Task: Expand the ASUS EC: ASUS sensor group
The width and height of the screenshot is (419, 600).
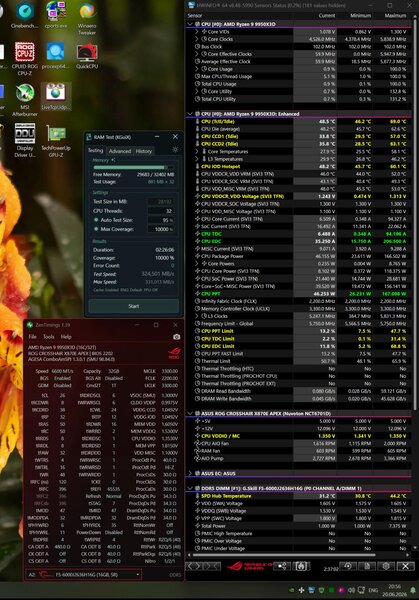Action: [190, 473]
